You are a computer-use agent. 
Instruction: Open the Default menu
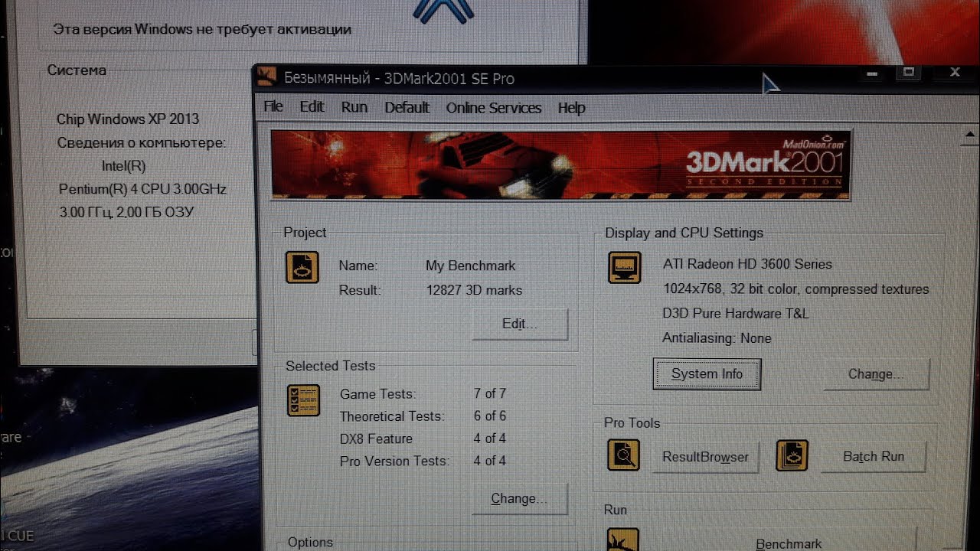(407, 108)
